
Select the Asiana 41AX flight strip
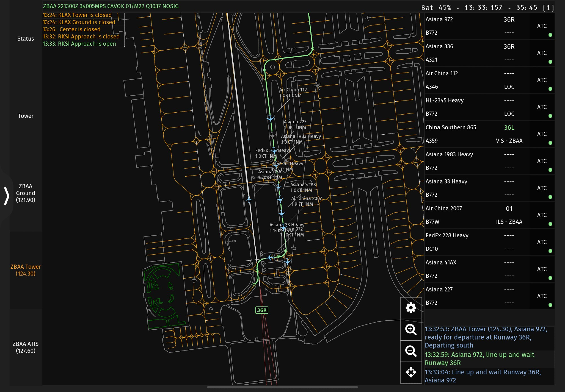coord(489,269)
